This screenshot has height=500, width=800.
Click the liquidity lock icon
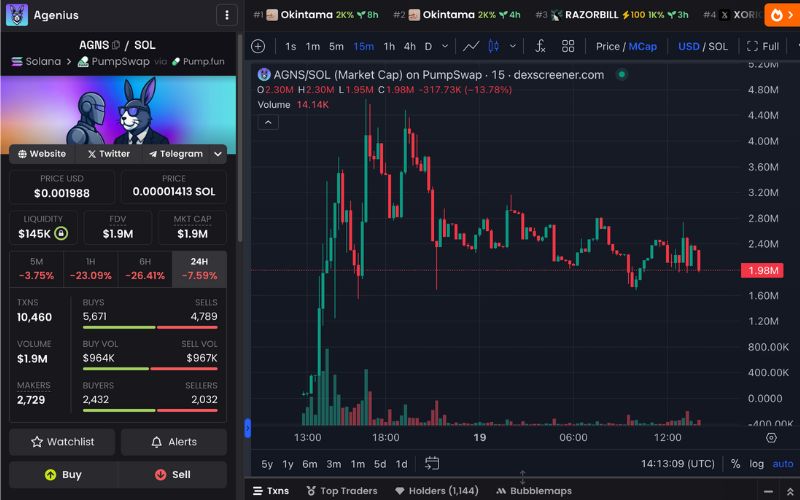click(x=61, y=234)
